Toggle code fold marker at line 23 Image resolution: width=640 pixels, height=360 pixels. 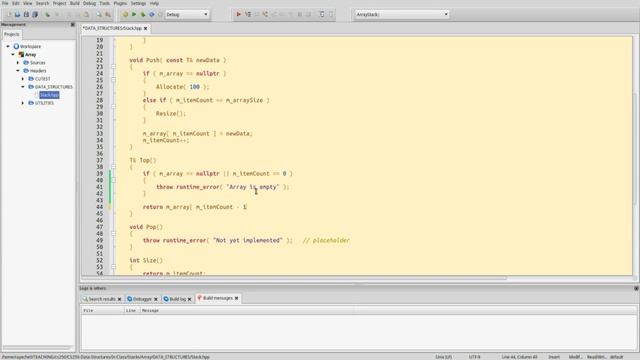tap(113, 67)
